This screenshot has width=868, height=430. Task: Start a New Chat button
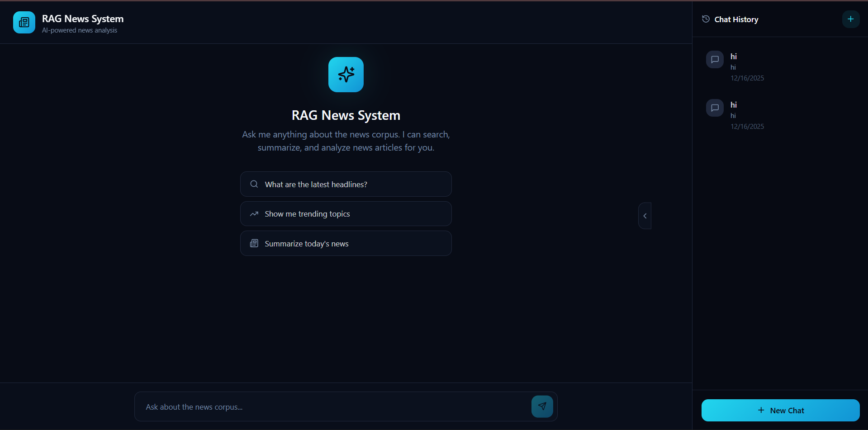click(x=781, y=411)
